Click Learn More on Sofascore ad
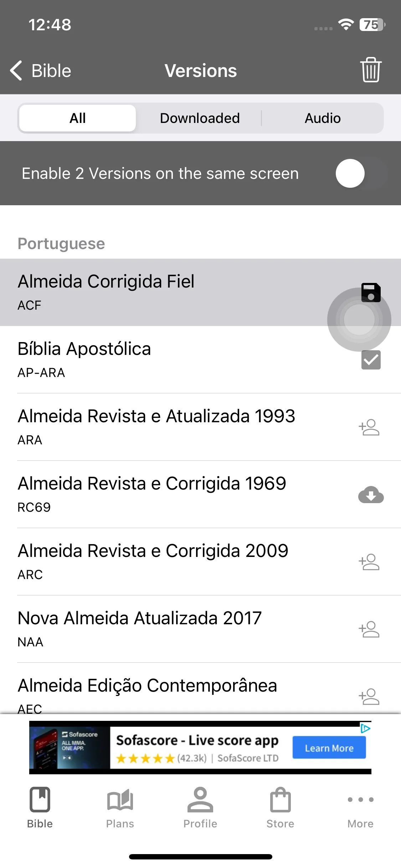This screenshot has height=868, width=401. point(329,748)
